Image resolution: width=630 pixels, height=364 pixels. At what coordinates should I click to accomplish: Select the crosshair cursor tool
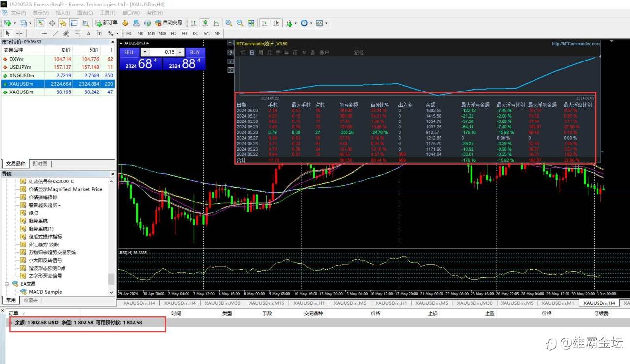click(19, 33)
